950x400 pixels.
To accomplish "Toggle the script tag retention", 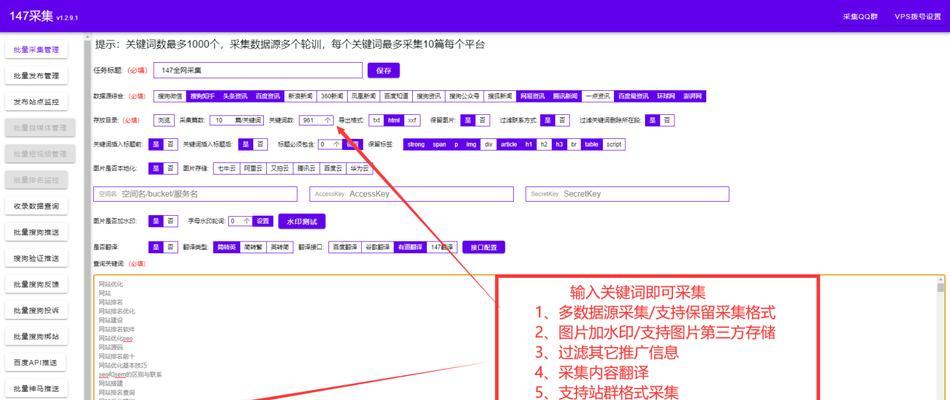I will [614, 144].
